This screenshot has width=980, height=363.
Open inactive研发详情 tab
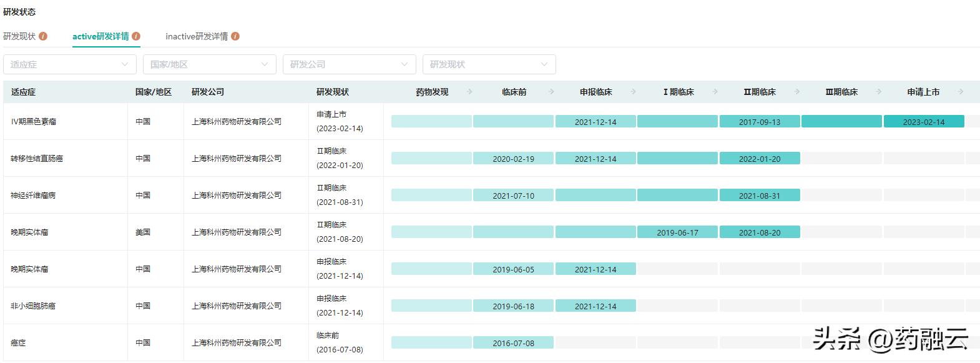197,36
